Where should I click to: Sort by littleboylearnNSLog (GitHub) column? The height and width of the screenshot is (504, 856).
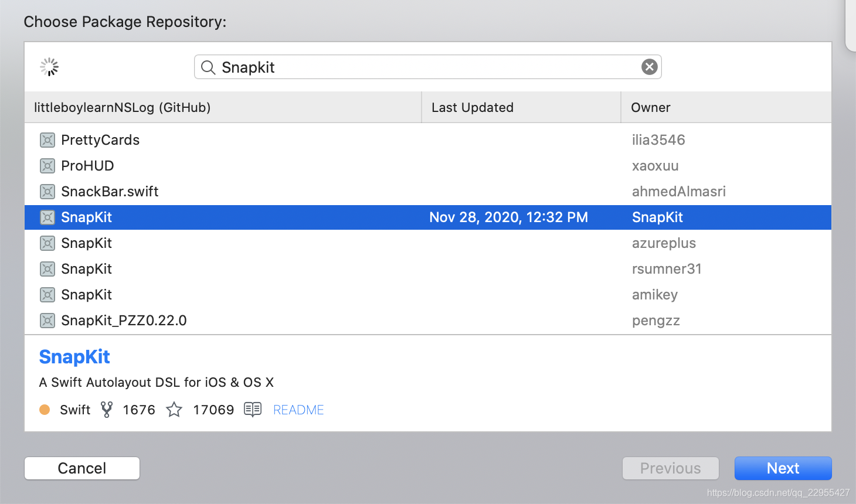pyautogui.click(x=223, y=107)
